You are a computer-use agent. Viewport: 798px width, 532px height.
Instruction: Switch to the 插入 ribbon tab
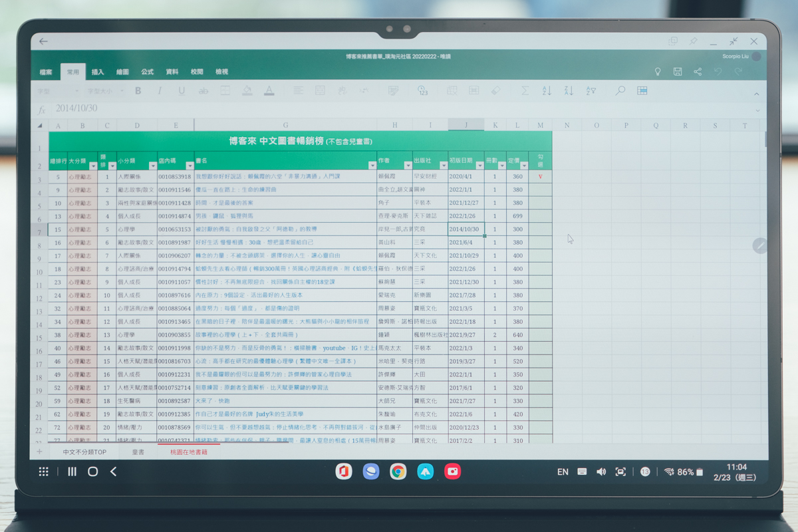pos(98,72)
